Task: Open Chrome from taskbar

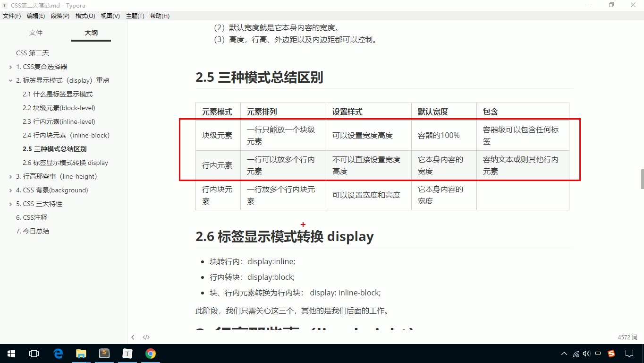Action: (151, 354)
